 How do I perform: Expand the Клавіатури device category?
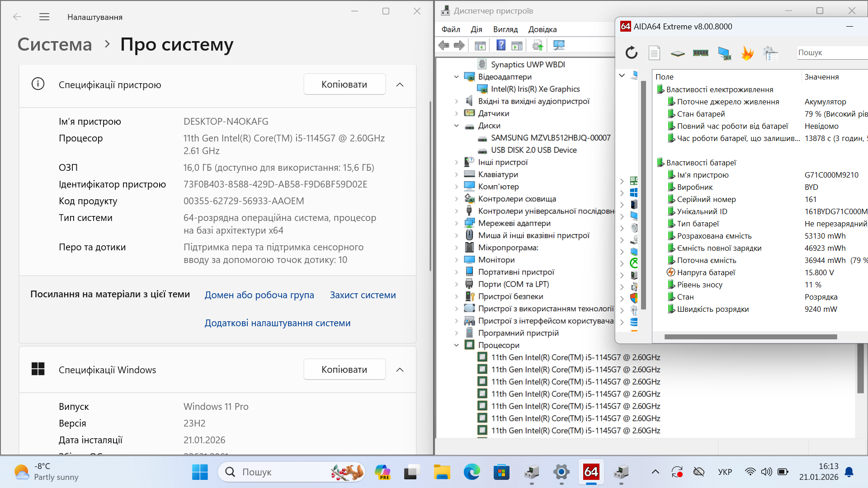coord(456,174)
